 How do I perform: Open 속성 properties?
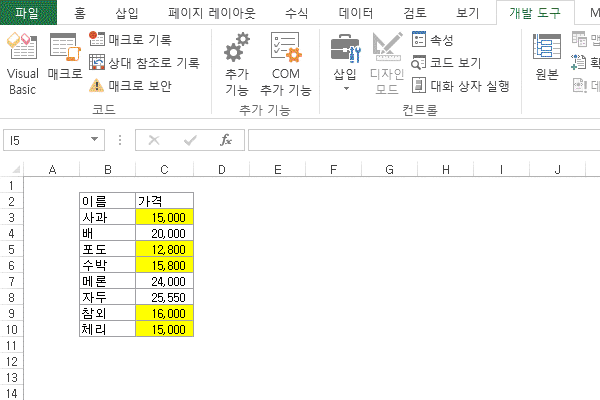click(433, 39)
